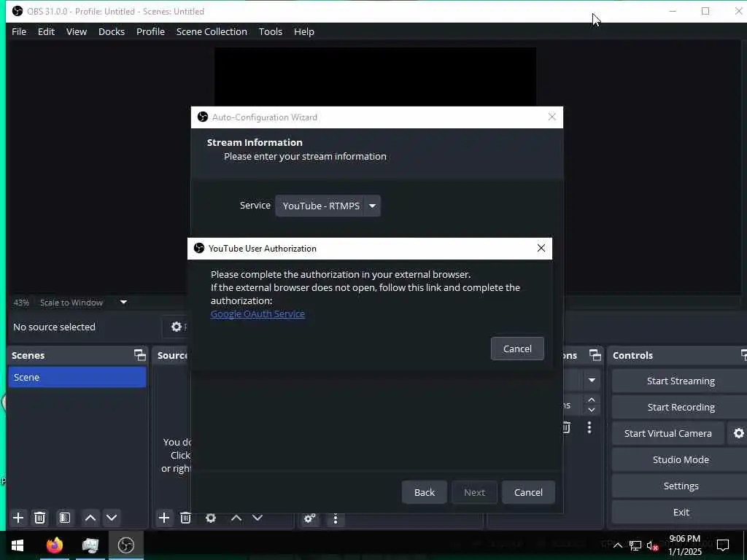Add a new scene with the plus icon
The width and height of the screenshot is (747, 560).
click(x=18, y=518)
